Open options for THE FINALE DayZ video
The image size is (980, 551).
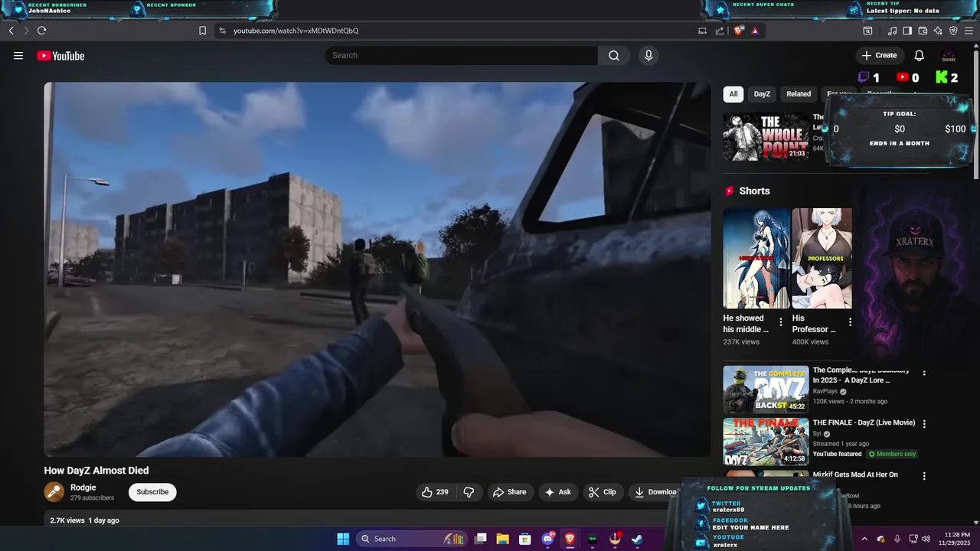[x=924, y=424]
